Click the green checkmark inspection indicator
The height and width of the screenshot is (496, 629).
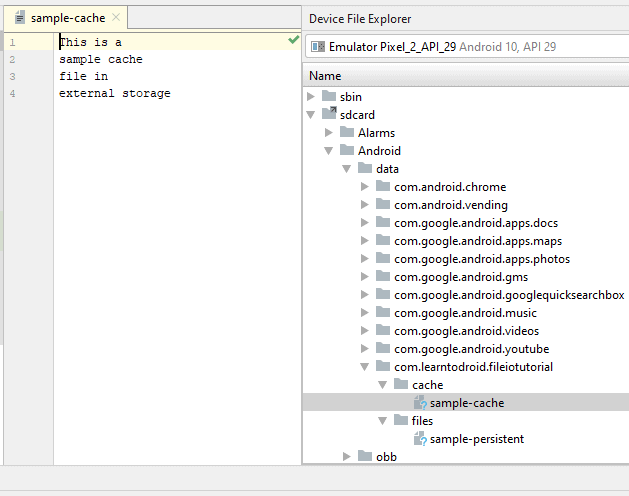(x=293, y=40)
